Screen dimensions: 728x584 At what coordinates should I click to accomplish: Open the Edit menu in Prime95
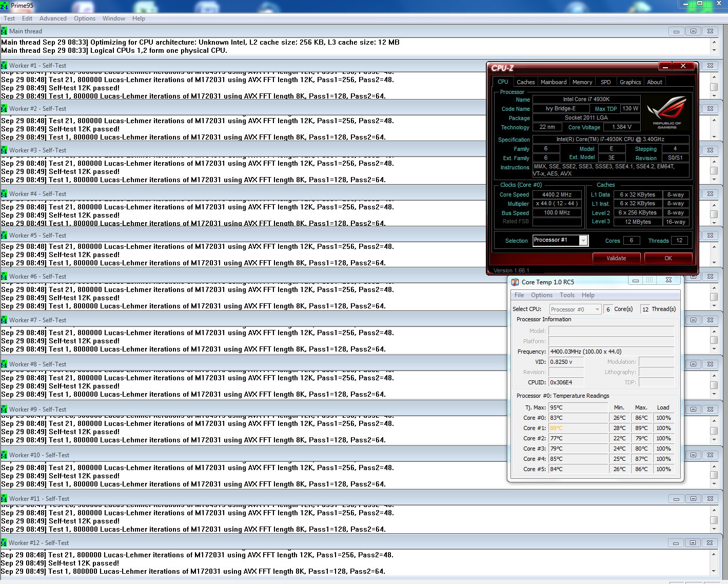[x=27, y=18]
